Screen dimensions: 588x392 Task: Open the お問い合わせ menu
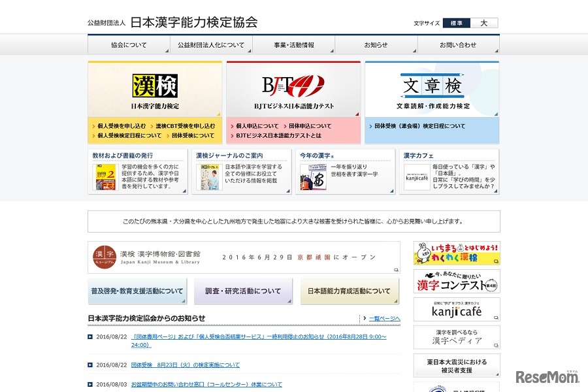click(457, 46)
